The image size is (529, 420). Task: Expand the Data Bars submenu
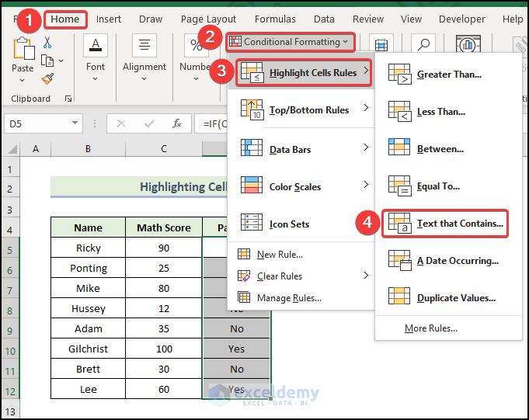tap(301, 149)
